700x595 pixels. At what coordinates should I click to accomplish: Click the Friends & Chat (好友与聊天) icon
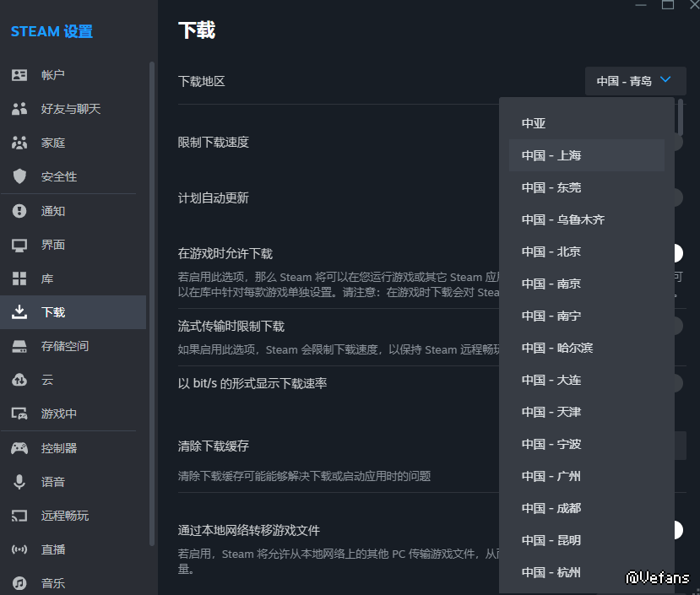tap(19, 109)
